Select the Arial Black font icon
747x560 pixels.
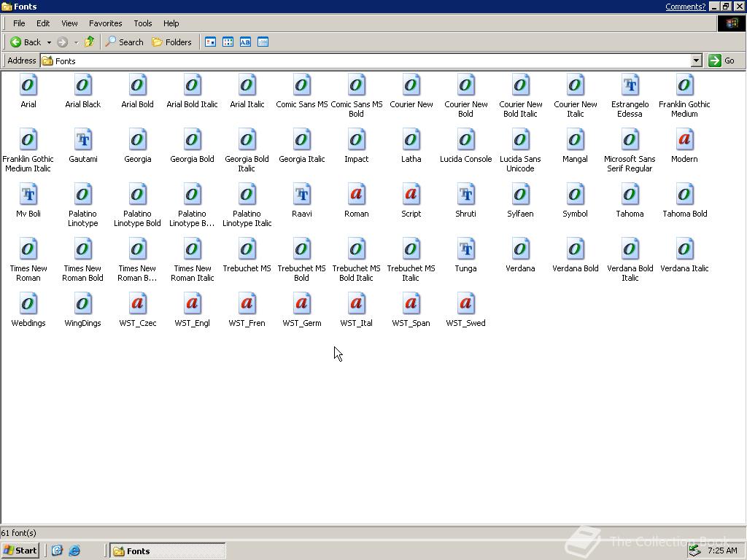coord(83,86)
